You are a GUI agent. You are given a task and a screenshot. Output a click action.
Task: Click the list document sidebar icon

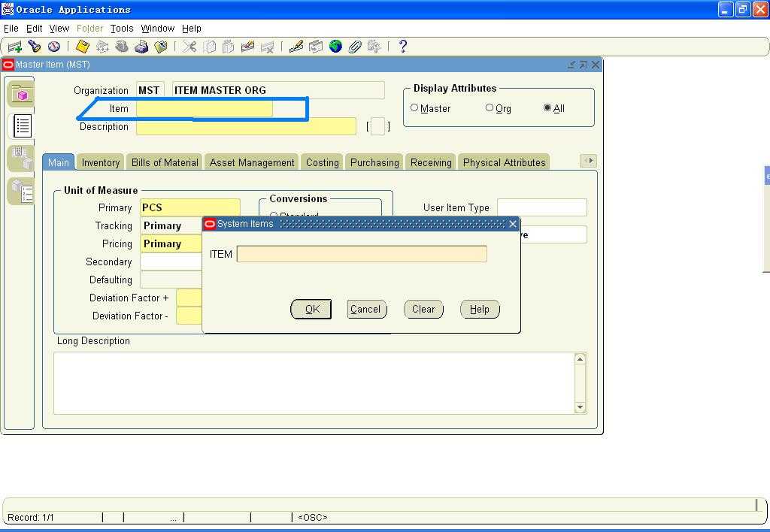[x=22, y=126]
